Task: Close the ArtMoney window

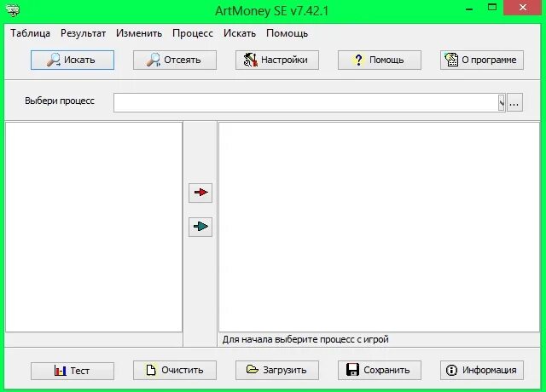Action: (523, 8)
